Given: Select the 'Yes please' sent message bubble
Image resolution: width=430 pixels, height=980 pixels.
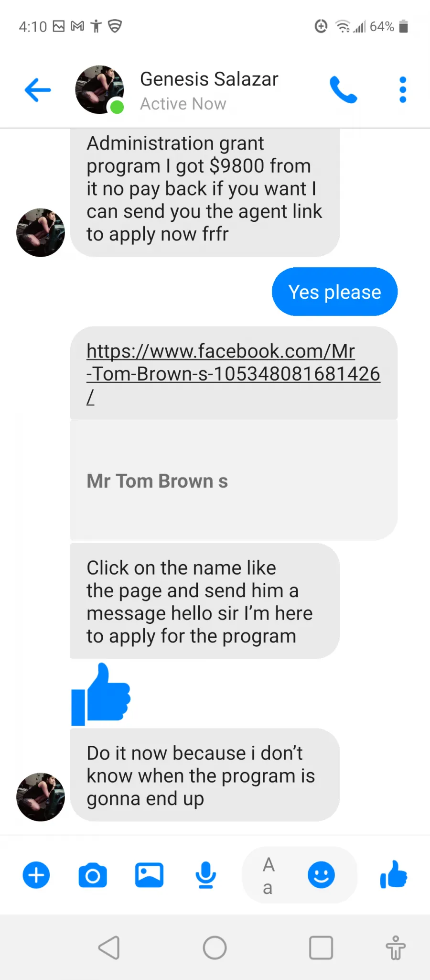Looking at the screenshot, I should coord(334,292).
